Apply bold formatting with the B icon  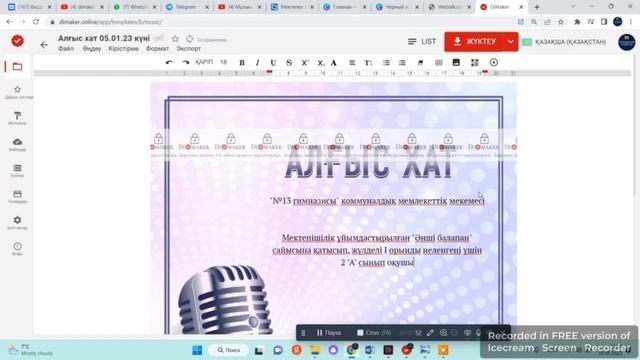pos(242,63)
